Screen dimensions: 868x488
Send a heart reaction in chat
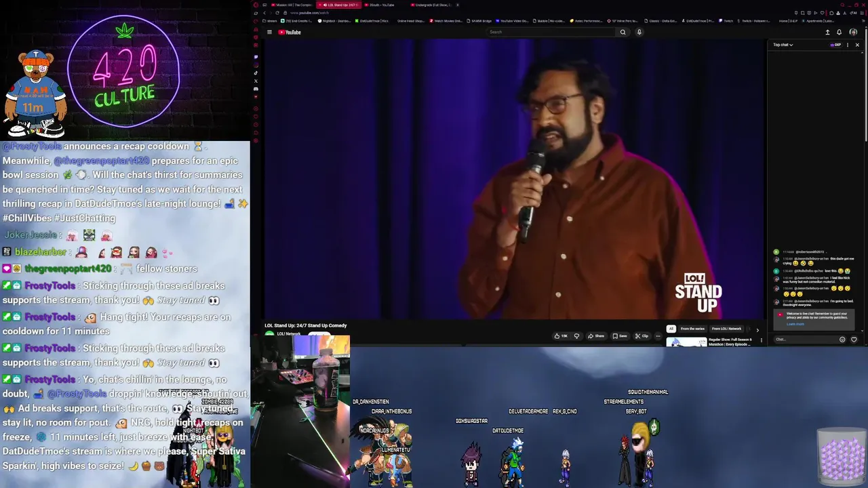tap(854, 340)
